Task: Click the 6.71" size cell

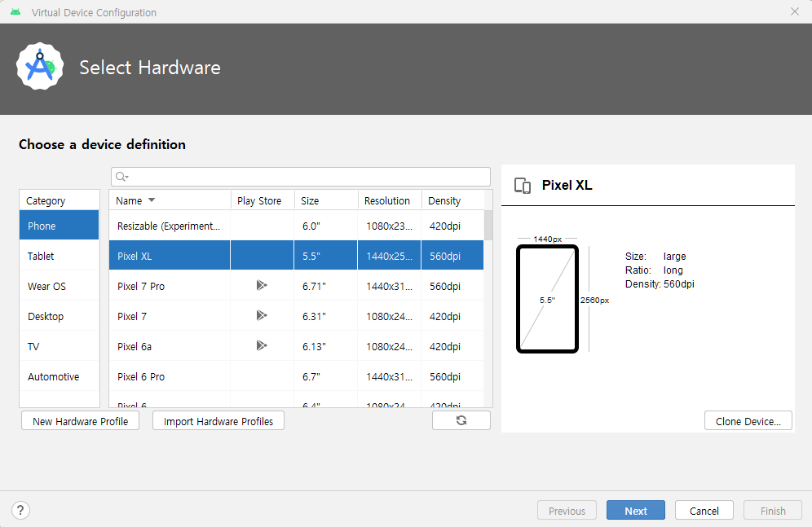Action: 326,286
